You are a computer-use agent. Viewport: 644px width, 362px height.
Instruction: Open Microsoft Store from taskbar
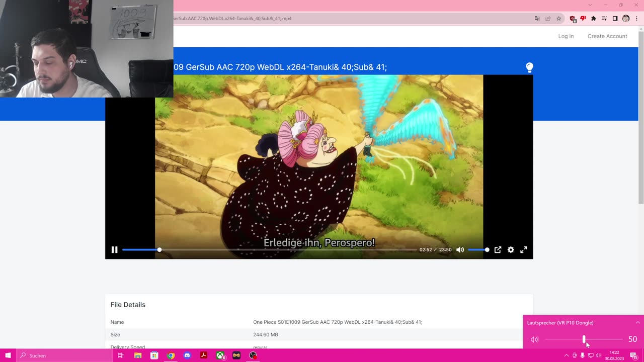click(154, 355)
